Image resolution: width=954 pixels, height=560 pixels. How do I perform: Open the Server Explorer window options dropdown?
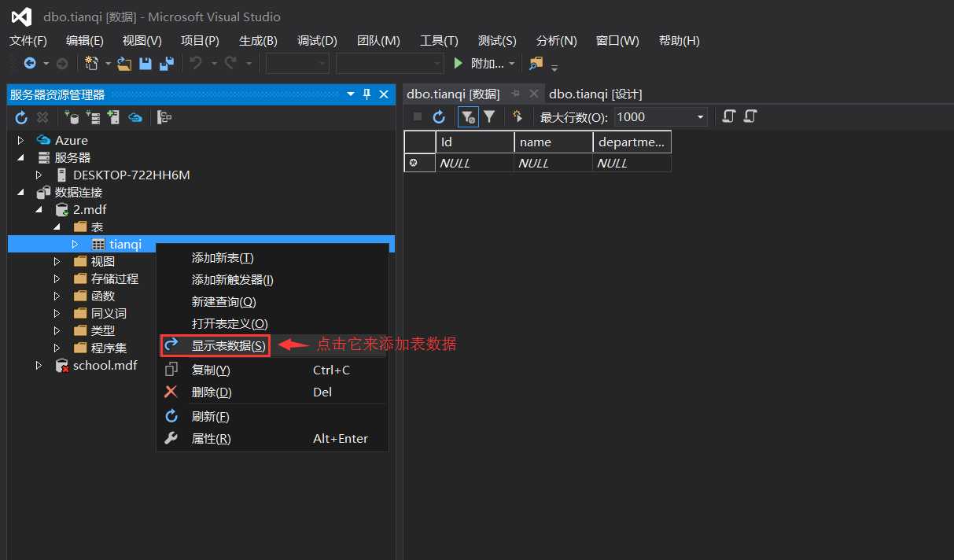[351, 94]
